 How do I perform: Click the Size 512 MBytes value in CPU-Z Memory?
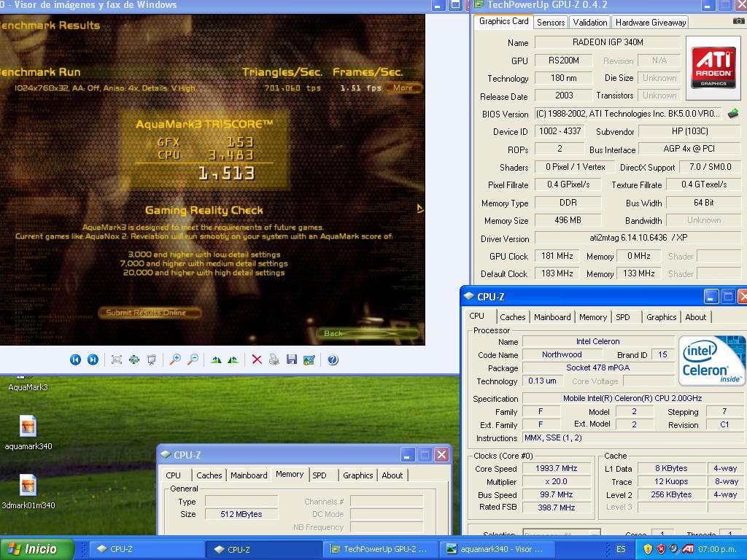click(x=241, y=514)
